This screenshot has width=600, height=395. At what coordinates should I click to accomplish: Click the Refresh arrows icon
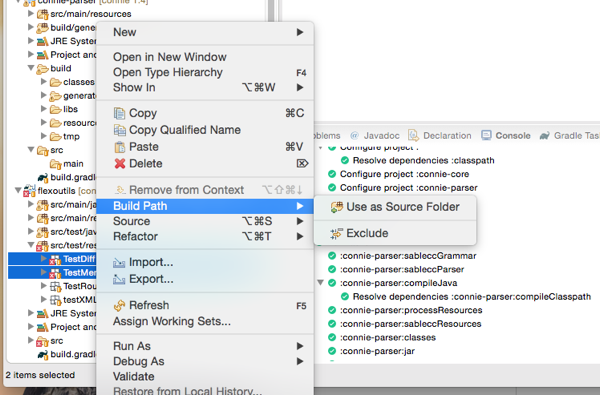(119, 305)
